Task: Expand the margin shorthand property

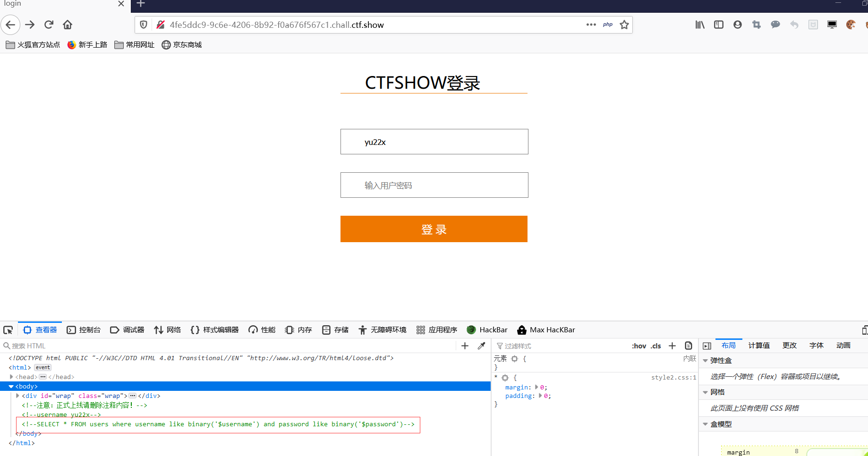Action: tap(536, 387)
